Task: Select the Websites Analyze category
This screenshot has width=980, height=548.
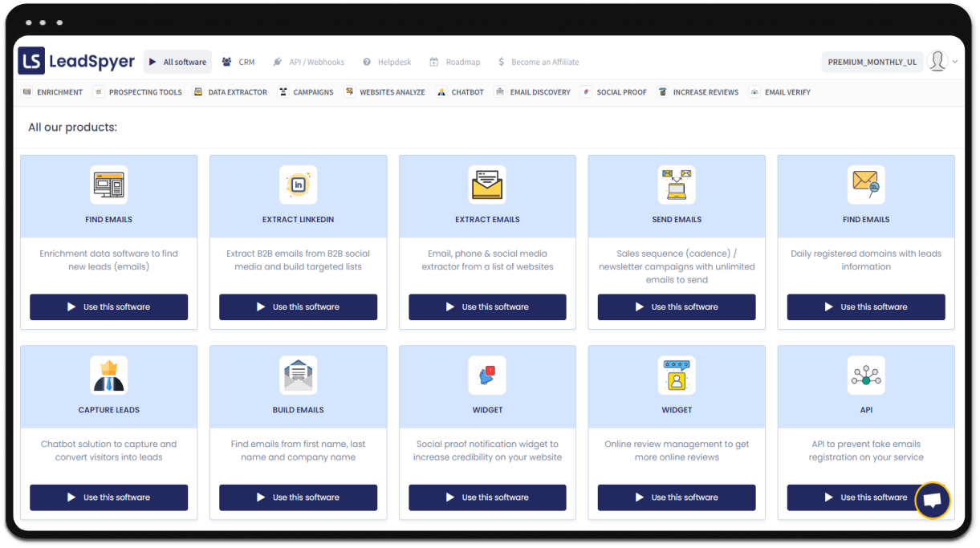Action: [x=384, y=92]
